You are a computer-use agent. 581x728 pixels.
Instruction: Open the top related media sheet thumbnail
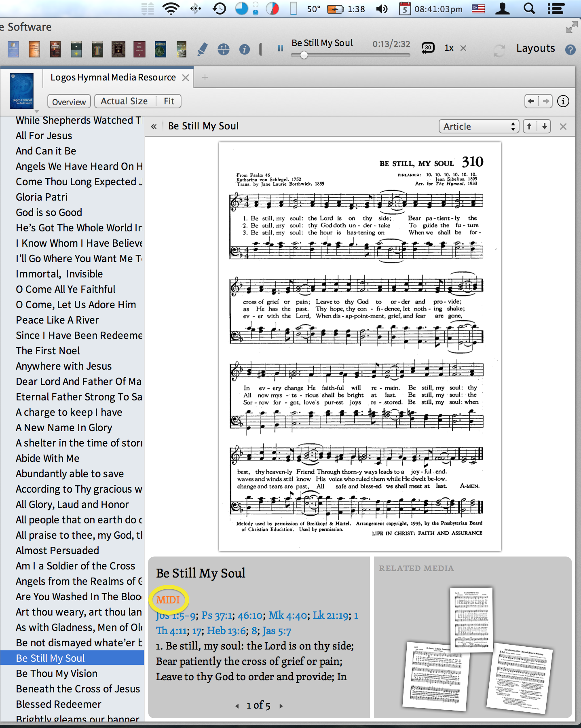click(x=471, y=619)
